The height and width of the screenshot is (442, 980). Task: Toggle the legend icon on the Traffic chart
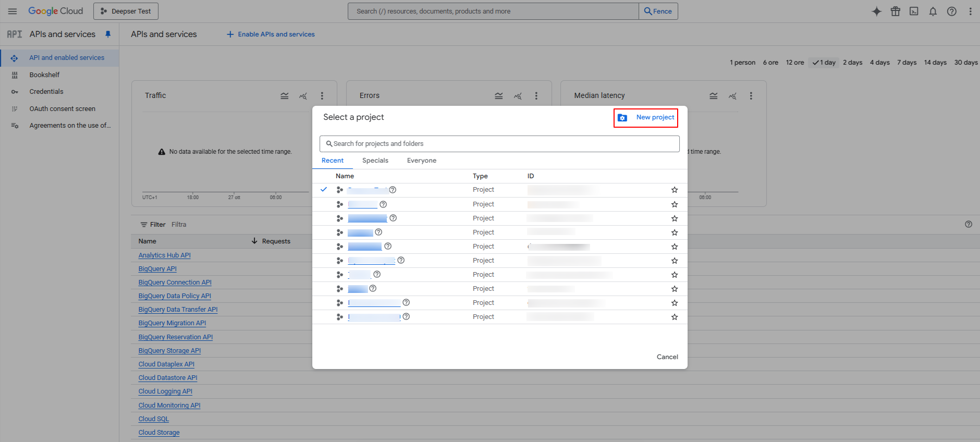285,96
